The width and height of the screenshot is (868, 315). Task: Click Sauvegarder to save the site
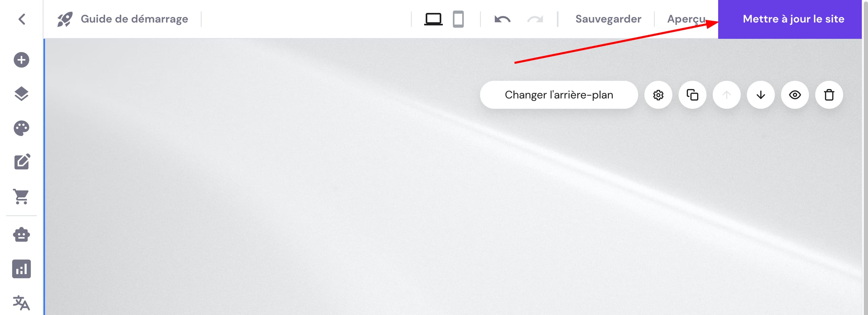point(608,19)
